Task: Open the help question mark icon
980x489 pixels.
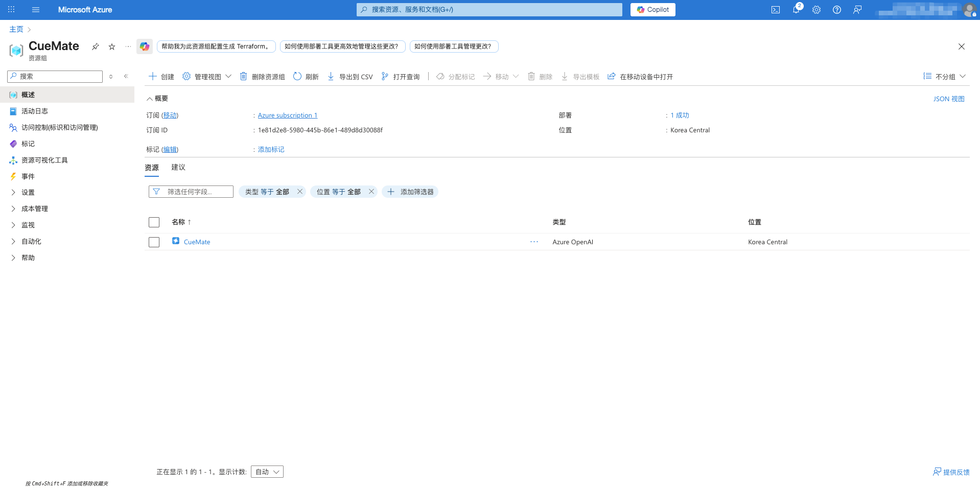Action: pos(836,10)
